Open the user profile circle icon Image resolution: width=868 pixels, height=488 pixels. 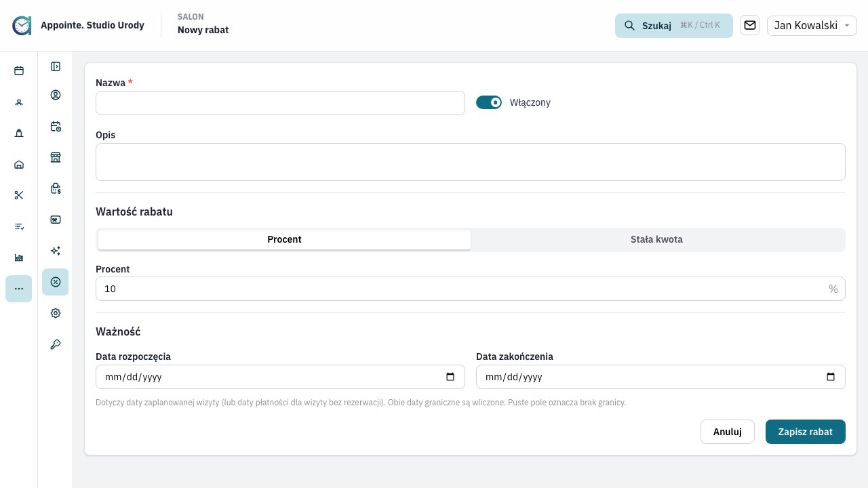point(56,95)
